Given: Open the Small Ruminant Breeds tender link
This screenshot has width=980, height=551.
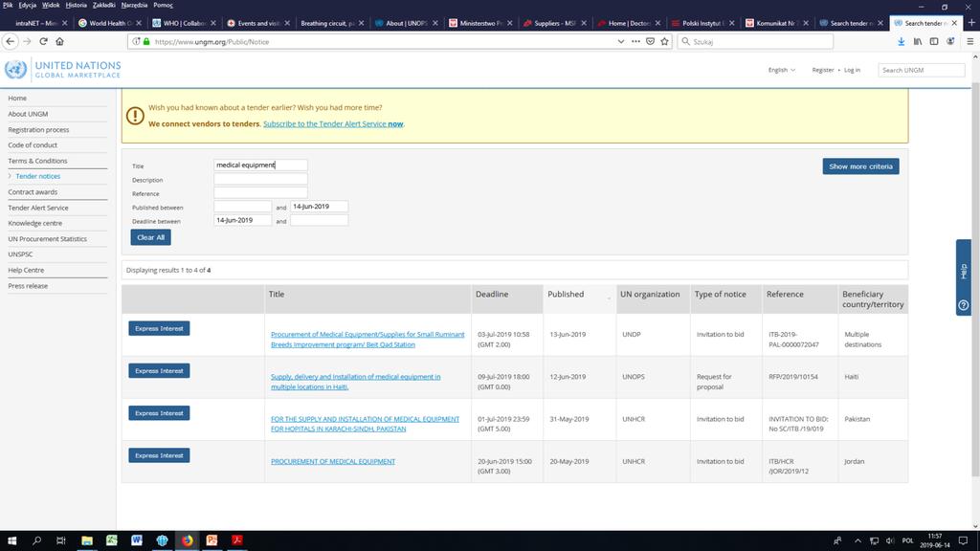Looking at the screenshot, I should point(367,340).
